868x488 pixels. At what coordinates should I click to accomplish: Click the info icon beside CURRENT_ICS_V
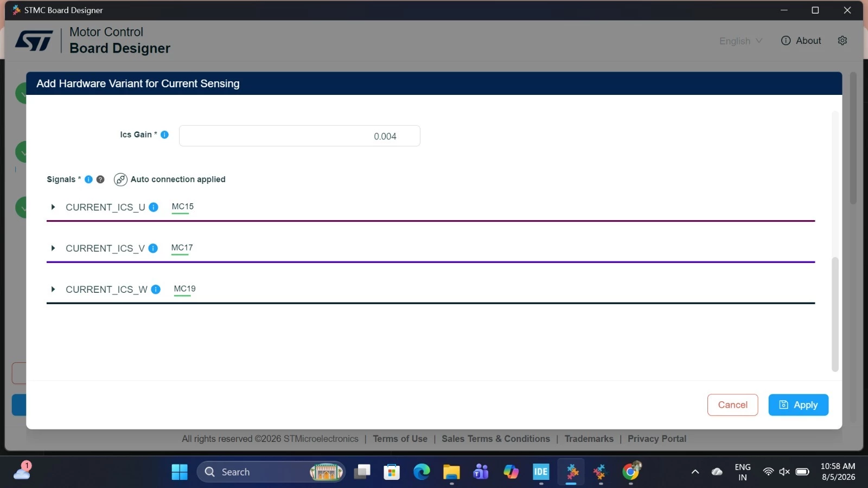(x=153, y=248)
